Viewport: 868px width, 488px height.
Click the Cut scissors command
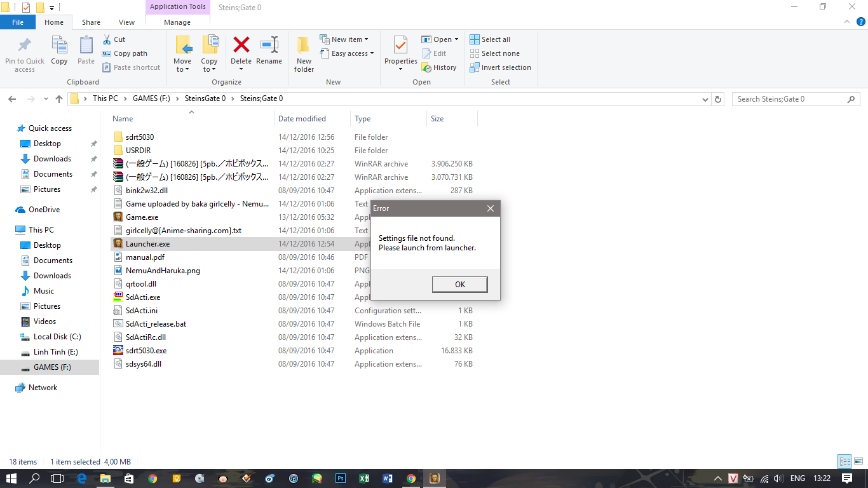[114, 39]
